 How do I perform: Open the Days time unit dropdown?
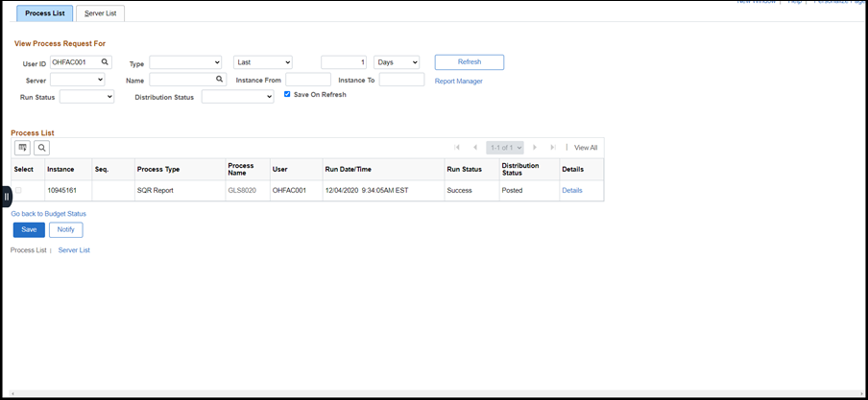(396, 62)
